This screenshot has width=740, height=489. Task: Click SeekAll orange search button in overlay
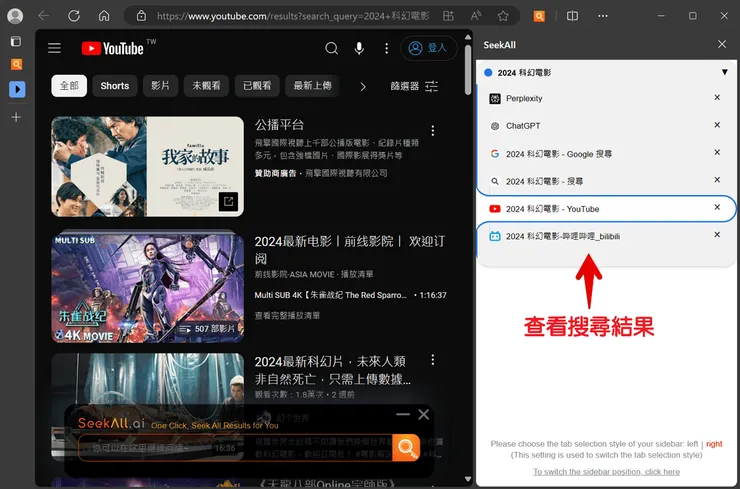tap(406, 447)
